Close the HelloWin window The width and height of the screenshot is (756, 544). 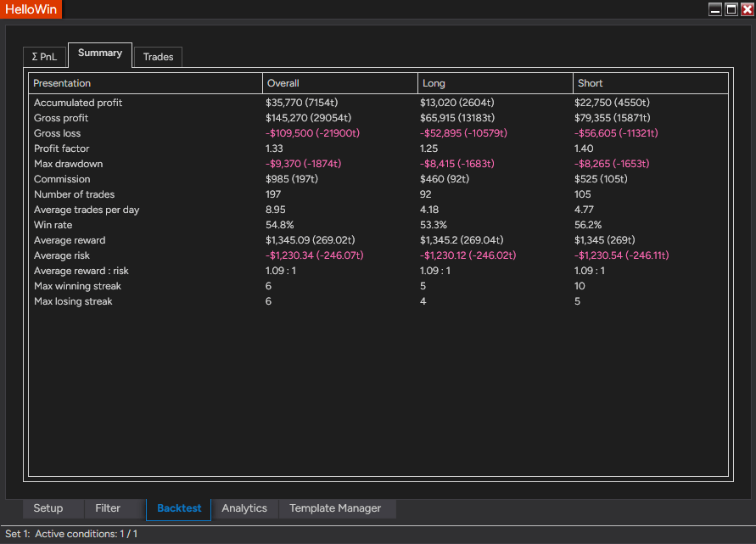747,9
